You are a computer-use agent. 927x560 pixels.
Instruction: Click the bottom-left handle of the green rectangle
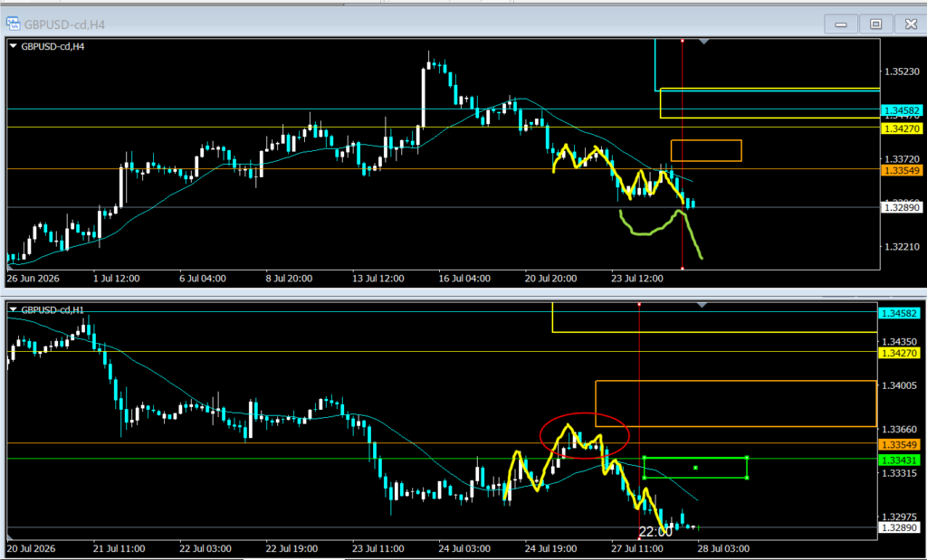point(644,478)
